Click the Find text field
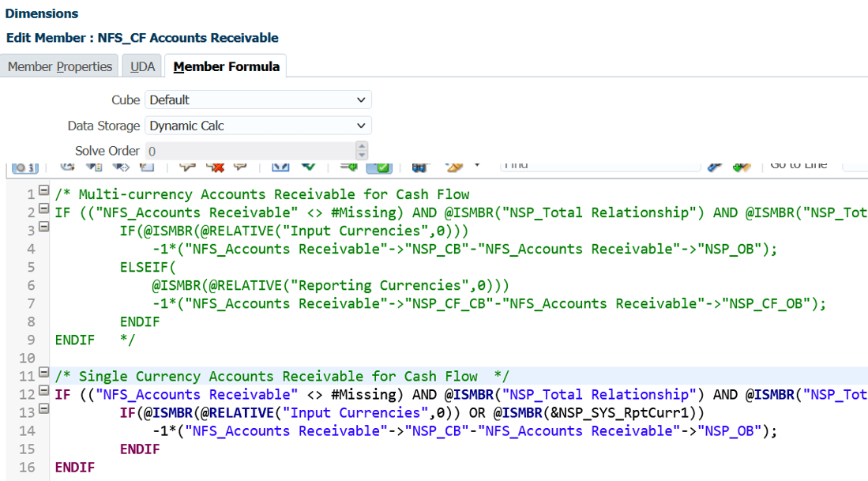The image size is (868, 481). pos(600,166)
